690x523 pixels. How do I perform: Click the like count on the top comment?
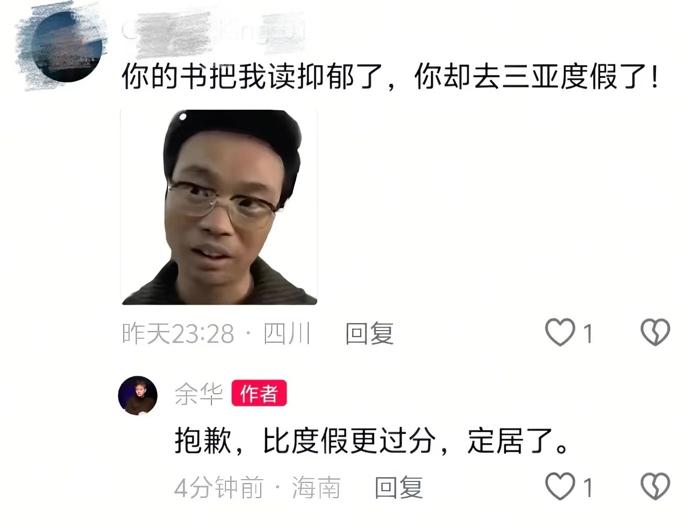[588, 333]
